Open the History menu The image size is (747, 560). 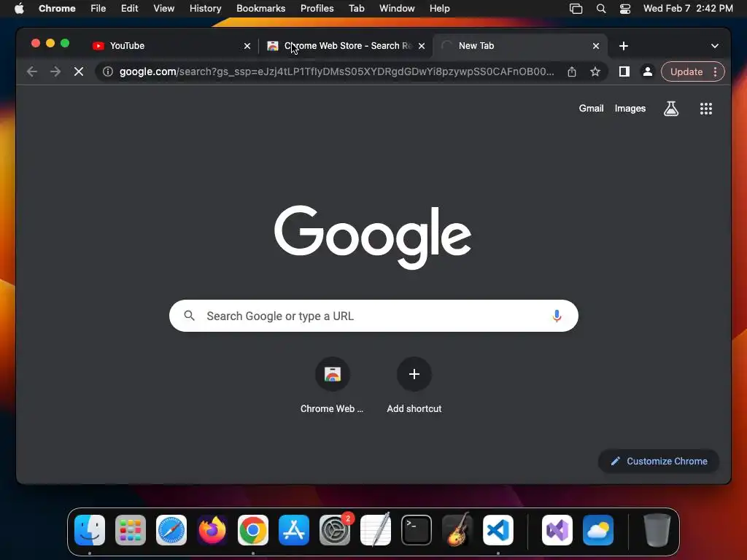(x=205, y=8)
